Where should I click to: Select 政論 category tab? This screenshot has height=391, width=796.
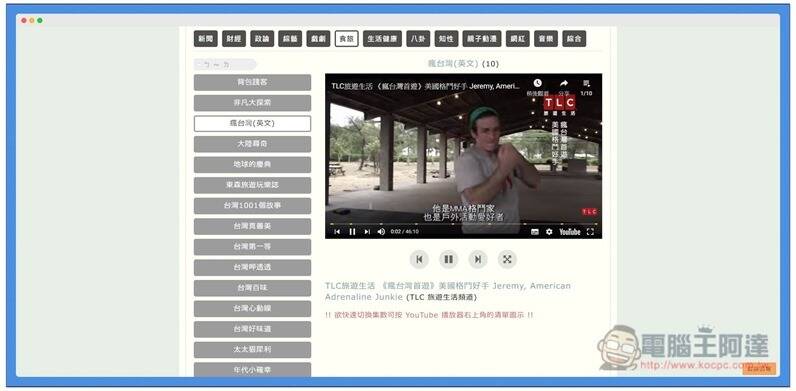pyautogui.click(x=262, y=39)
